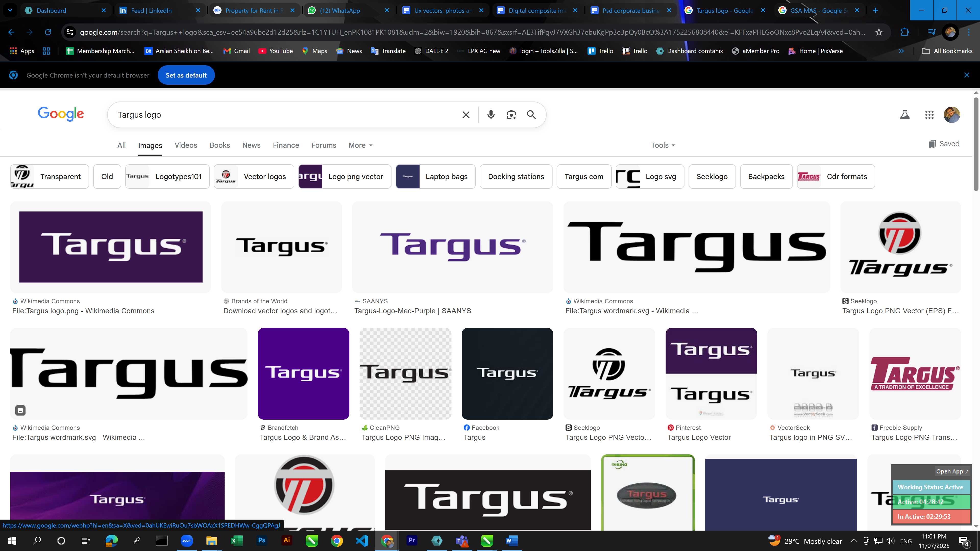Click the Google logo

click(x=61, y=114)
